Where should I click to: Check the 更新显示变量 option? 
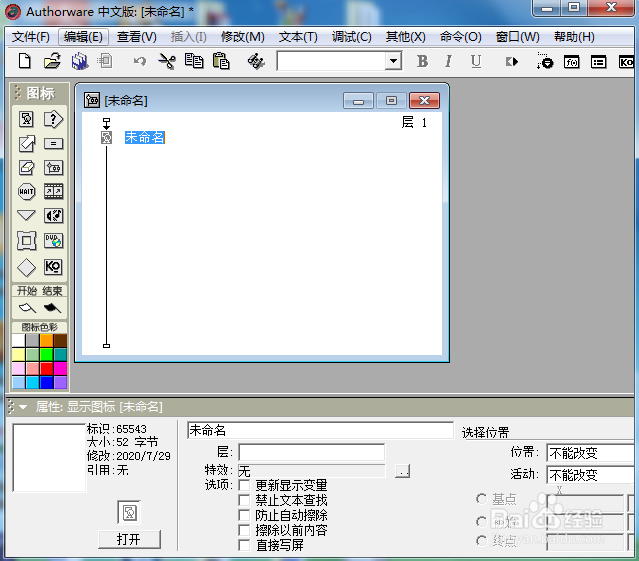coord(244,485)
